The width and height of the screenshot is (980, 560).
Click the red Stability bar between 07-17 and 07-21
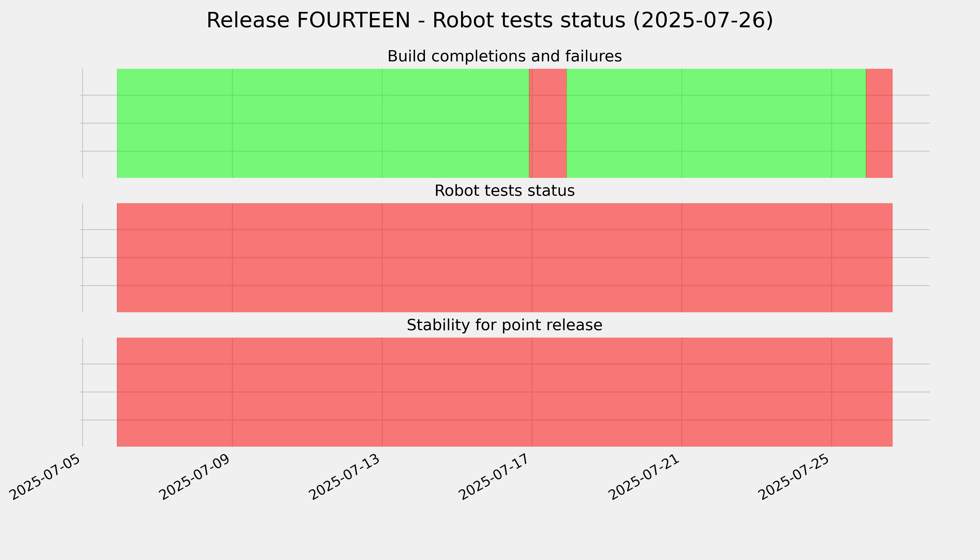pyautogui.click(x=607, y=392)
